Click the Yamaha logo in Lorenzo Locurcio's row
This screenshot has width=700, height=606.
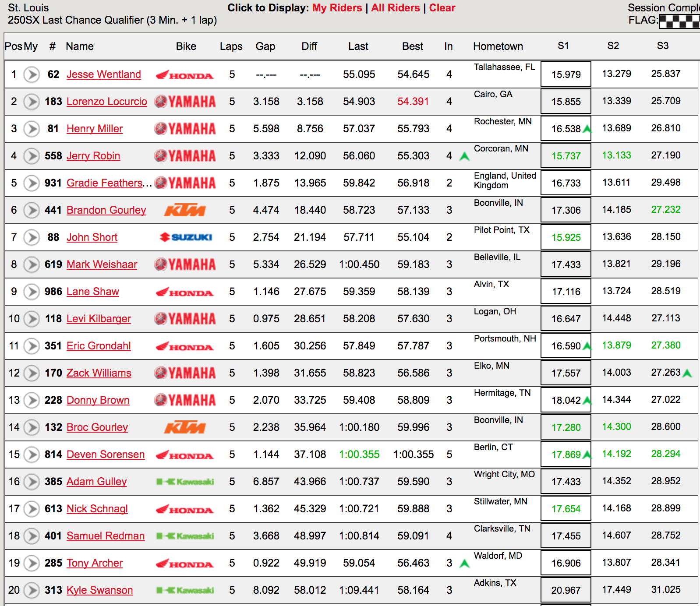click(185, 102)
